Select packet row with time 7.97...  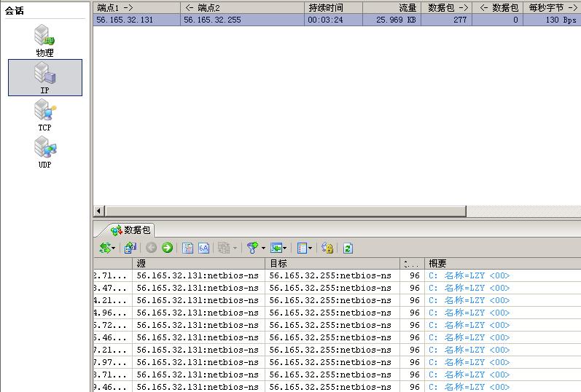click(x=338, y=362)
